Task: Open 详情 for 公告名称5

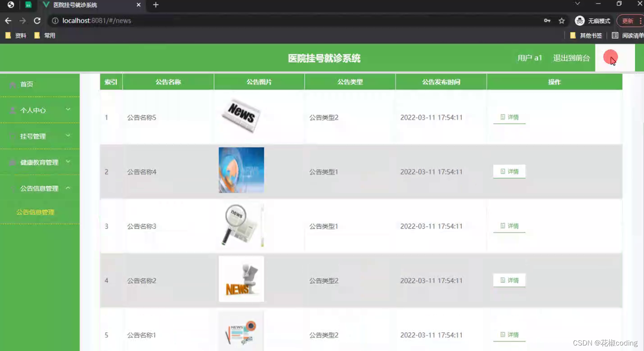Action: click(509, 117)
